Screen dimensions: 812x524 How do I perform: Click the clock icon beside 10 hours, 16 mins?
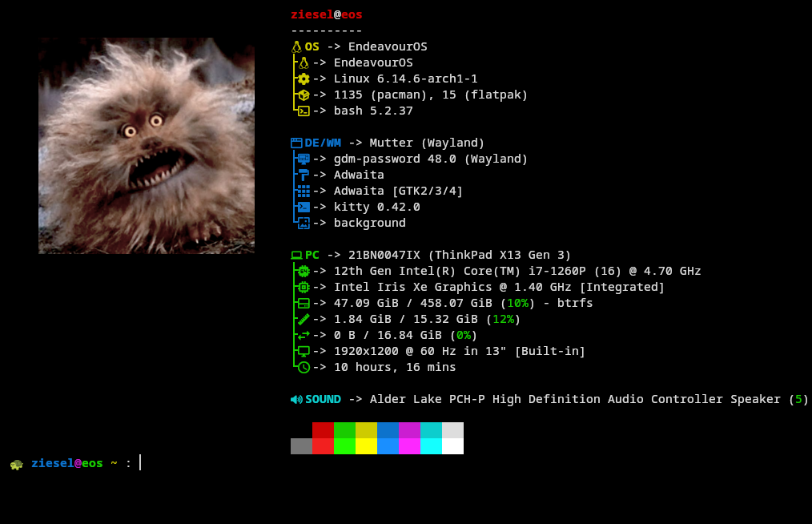click(303, 368)
